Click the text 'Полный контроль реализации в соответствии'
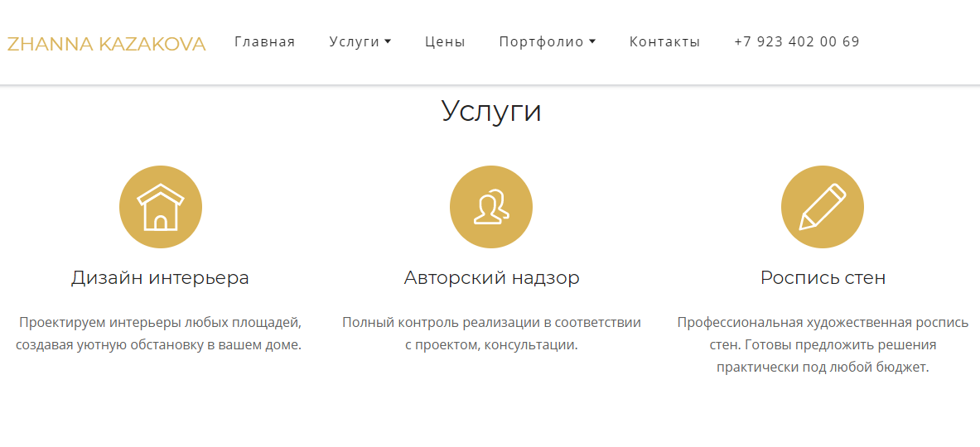The height and width of the screenshot is (447, 980). (x=492, y=323)
